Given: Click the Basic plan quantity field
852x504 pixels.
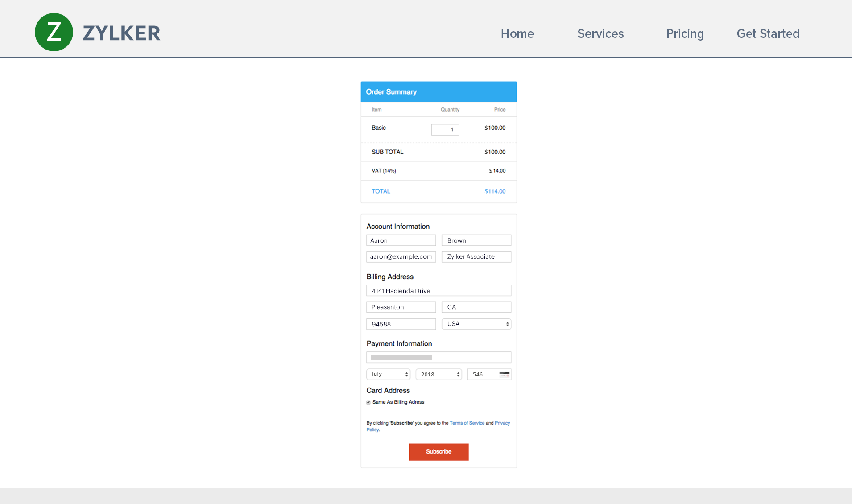Looking at the screenshot, I should 445,129.
